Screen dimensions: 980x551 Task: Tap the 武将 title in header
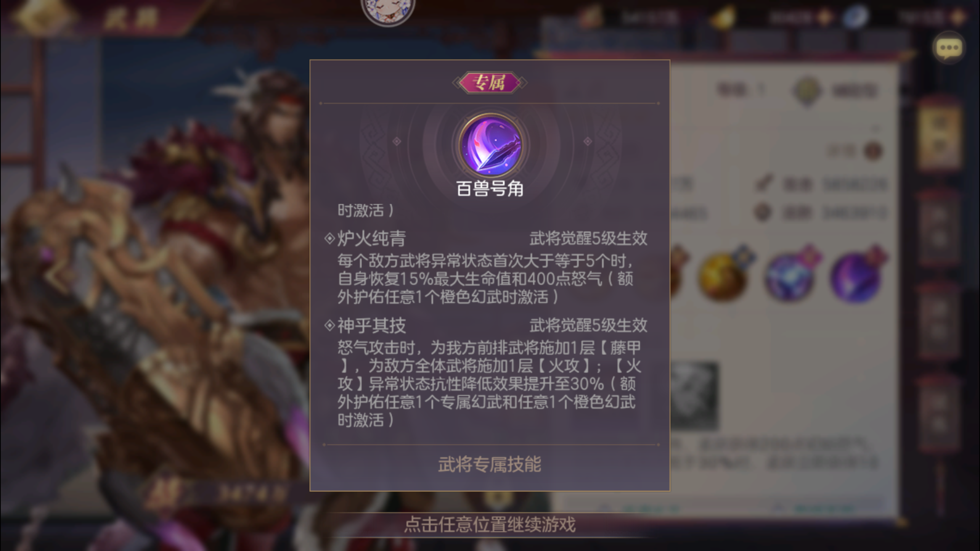click(x=130, y=18)
